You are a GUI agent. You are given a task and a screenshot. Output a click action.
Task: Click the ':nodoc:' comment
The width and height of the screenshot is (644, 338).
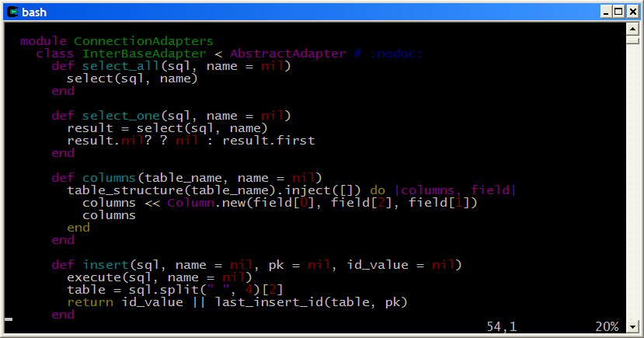coord(396,54)
